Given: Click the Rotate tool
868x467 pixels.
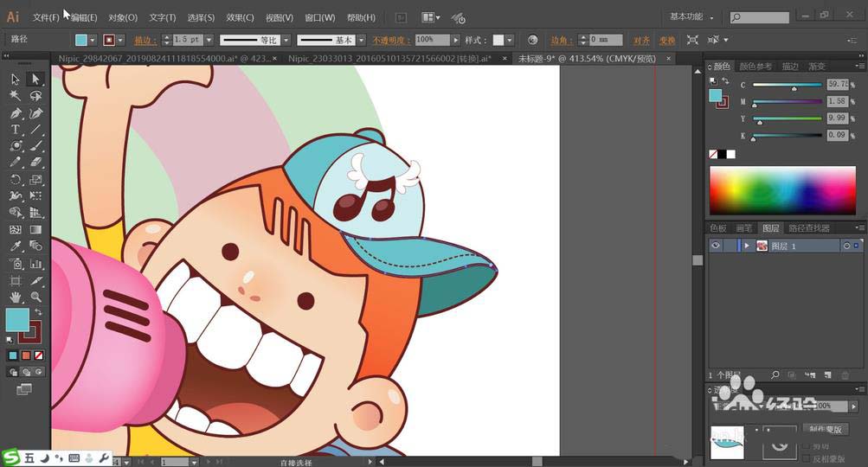Looking at the screenshot, I should point(16,180).
